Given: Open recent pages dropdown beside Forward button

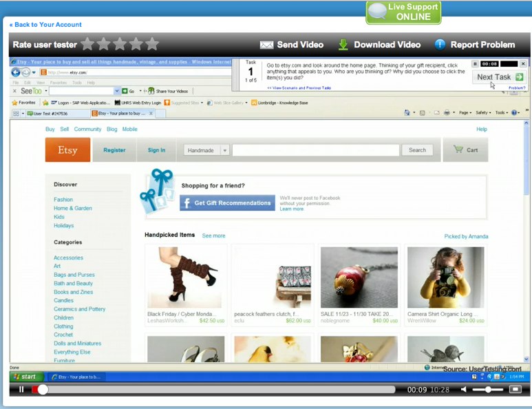Looking at the screenshot, I should (34, 72).
